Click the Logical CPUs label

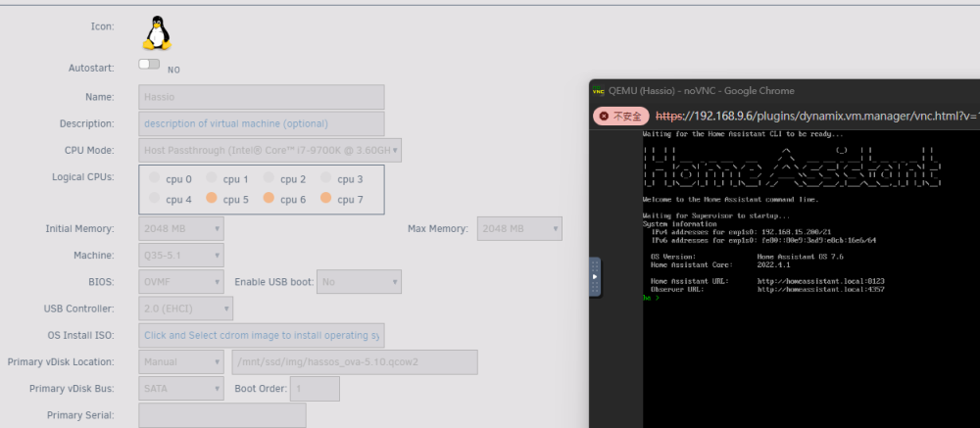point(83,177)
